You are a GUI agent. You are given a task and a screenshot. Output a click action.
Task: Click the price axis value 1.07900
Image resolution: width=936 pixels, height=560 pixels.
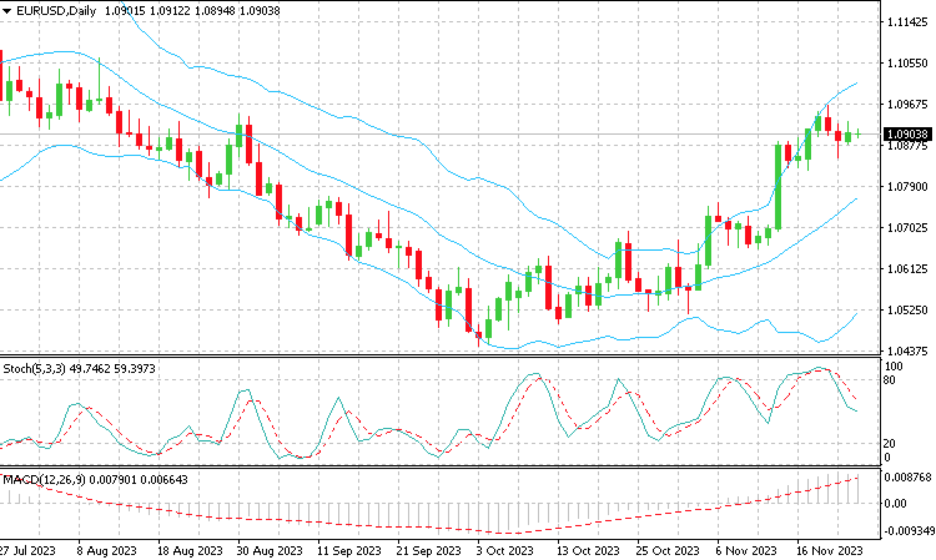[907, 186]
